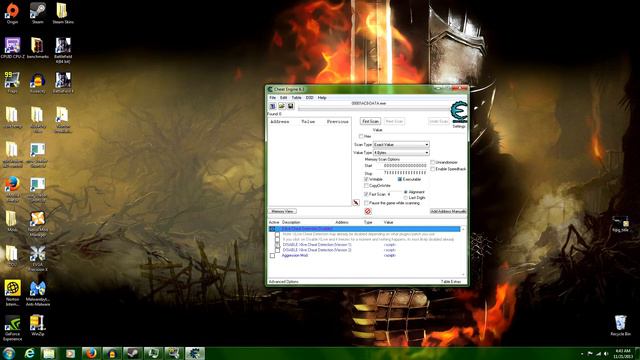Click the Address column header in results list
This screenshot has width=640, height=360.
(x=280, y=122)
